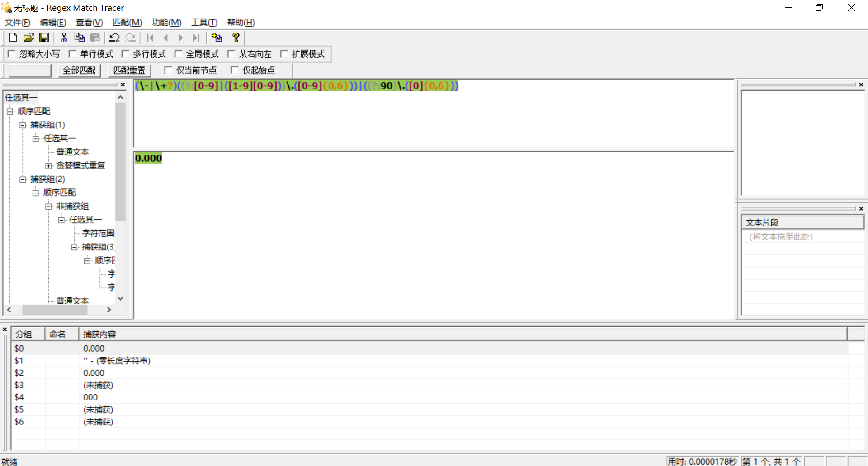The width and height of the screenshot is (868, 466).
Task: Enable 扩展模式 checkbox
Action: click(x=284, y=54)
